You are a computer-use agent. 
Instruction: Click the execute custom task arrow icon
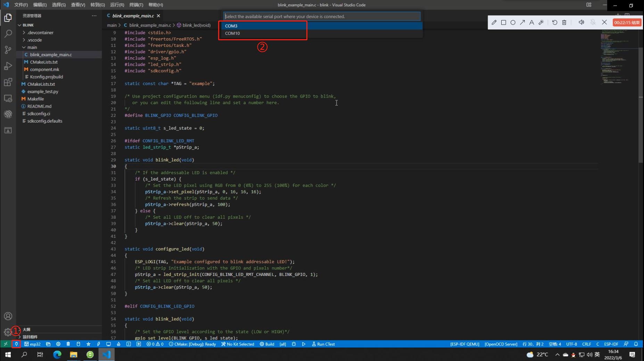[x=139, y=344]
